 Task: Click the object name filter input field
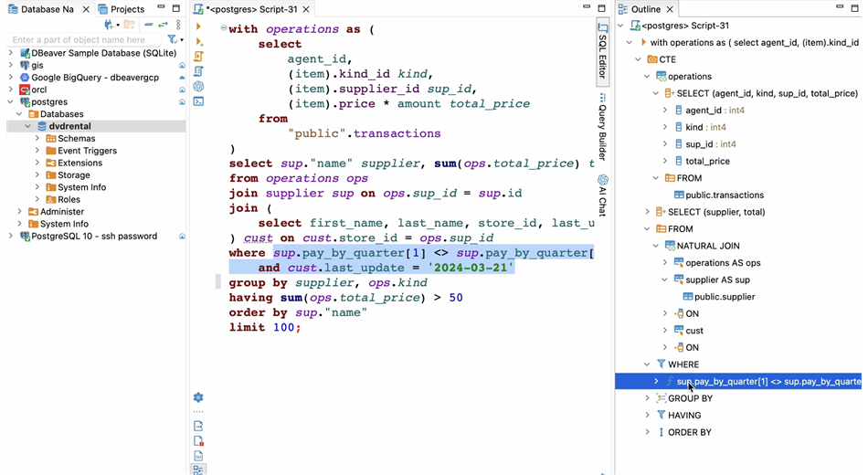tap(84, 39)
